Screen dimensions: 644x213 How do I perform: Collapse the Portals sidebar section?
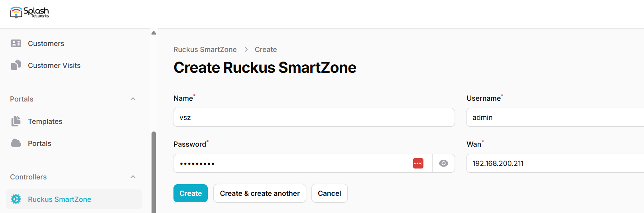coord(133,99)
